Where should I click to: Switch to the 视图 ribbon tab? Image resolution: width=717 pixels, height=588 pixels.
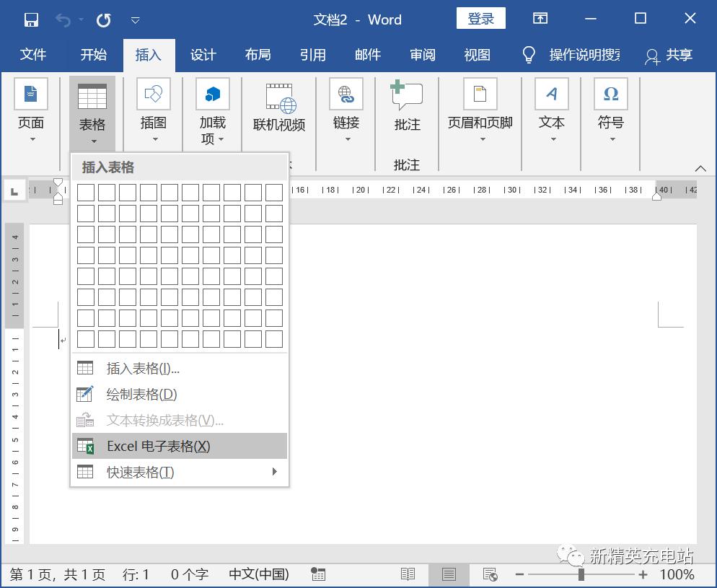tap(477, 54)
